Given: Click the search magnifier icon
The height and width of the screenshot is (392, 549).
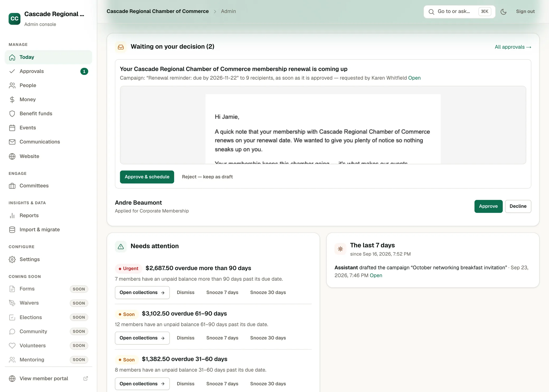Looking at the screenshot, I should click(x=431, y=12).
